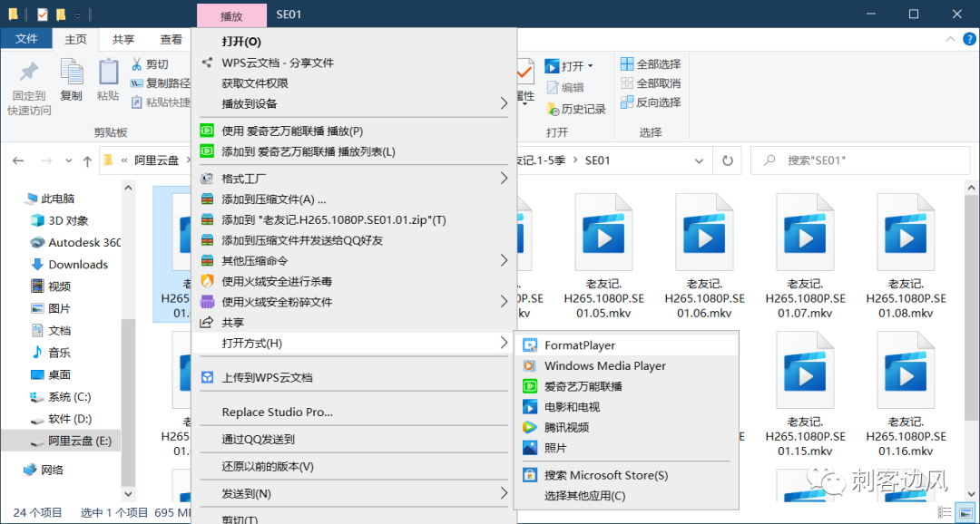Screen dimensions: 980x524
Task: Click 打开方式(H) menu entry
Action: coord(354,343)
